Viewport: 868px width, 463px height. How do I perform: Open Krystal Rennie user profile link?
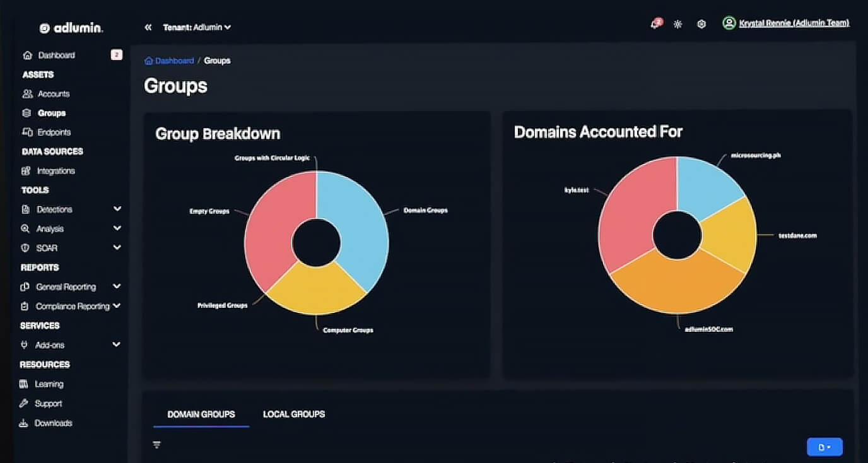click(x=794, y=23)
